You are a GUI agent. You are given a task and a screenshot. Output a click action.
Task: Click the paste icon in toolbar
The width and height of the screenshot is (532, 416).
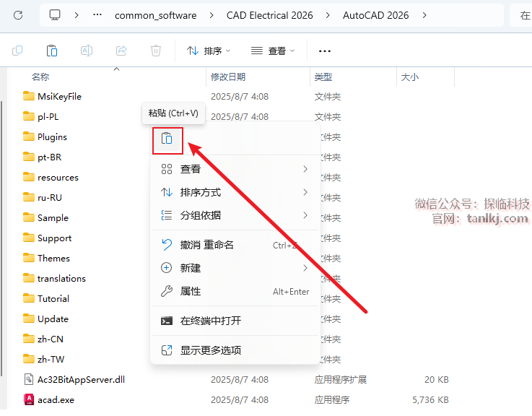[x=52, y=51]
